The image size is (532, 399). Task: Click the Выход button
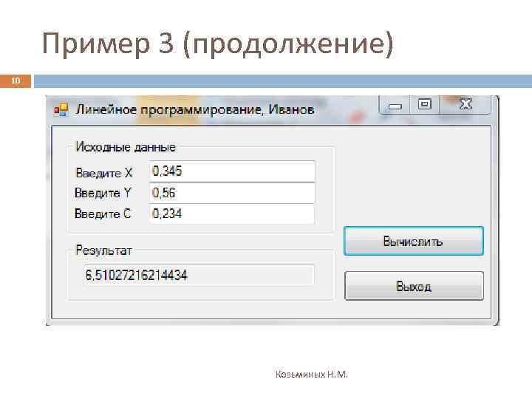tap(414, 286)
